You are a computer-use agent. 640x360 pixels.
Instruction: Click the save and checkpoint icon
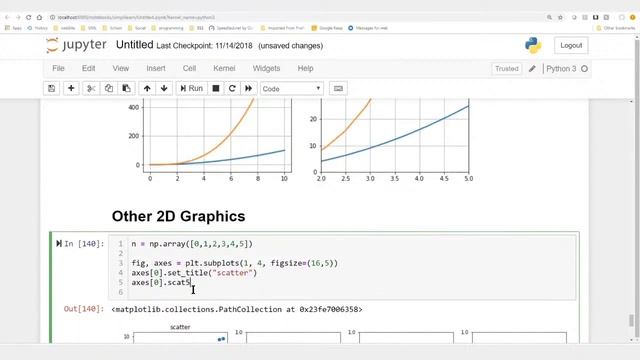(51, 89)
